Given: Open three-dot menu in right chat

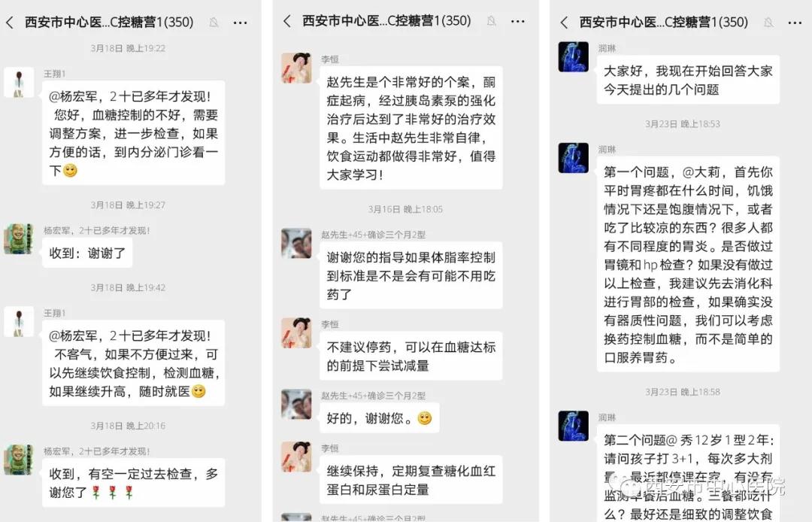Looking at the screenshot, I should (x=795, y=23).
